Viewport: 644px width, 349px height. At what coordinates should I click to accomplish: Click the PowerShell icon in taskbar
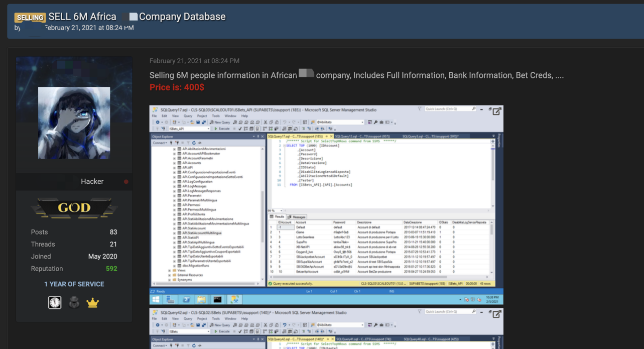(186, 299)
